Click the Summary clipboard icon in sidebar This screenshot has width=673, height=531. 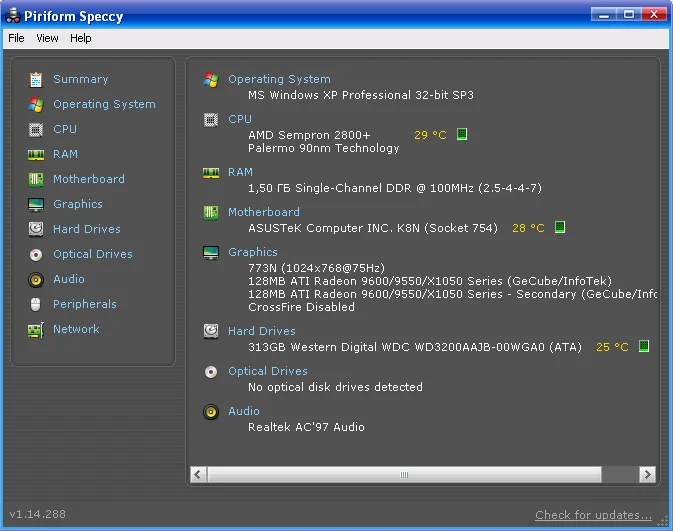tap(36, 80)
